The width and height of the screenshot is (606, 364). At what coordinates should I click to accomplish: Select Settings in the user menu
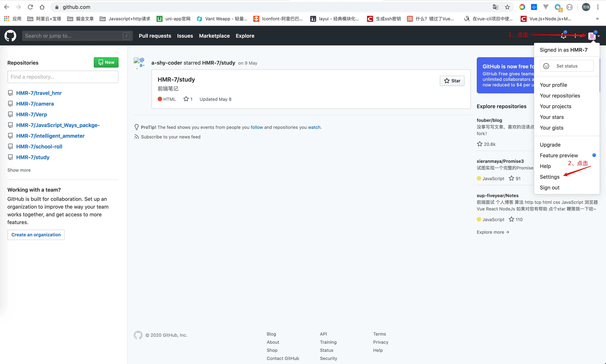click(549, 177)
